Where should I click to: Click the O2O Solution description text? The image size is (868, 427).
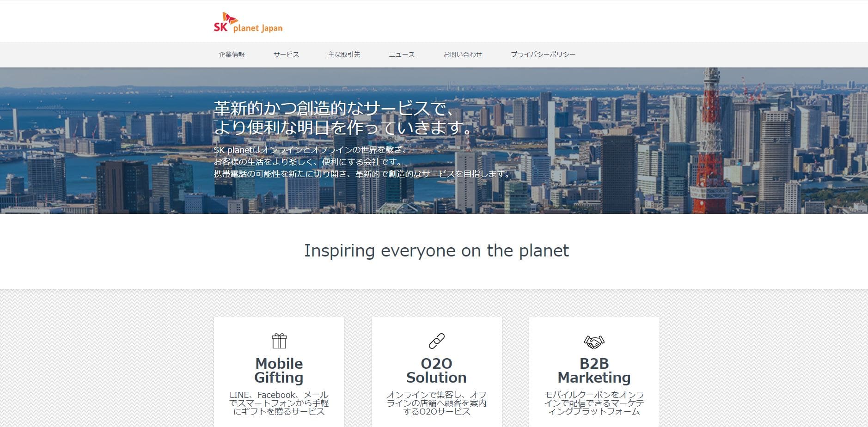pyautogui.click(x=437, y=403)
